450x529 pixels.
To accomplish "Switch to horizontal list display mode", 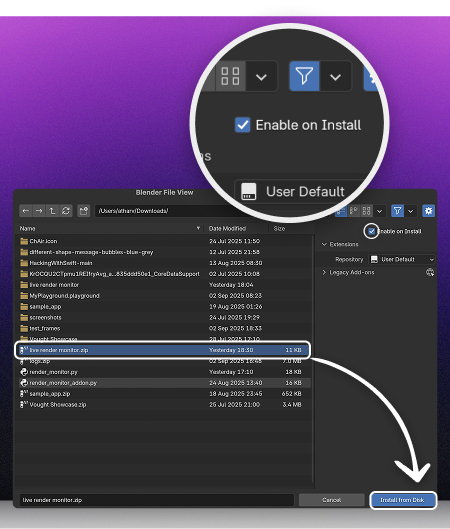I will point(354,211).
